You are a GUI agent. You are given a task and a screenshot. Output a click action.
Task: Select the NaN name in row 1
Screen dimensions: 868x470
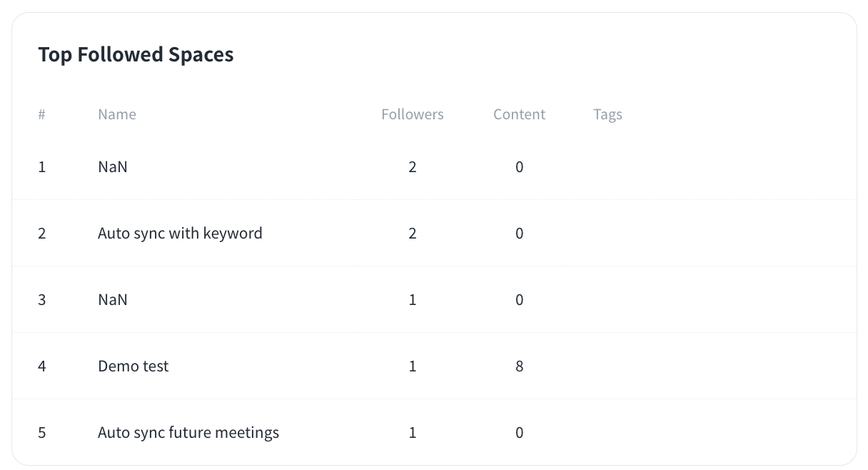pos(113,167)
